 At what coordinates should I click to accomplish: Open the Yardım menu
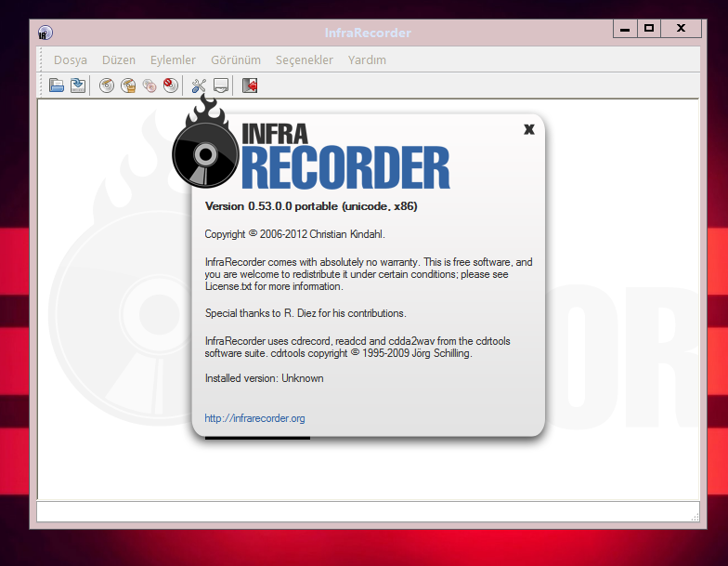click(368, 59)
